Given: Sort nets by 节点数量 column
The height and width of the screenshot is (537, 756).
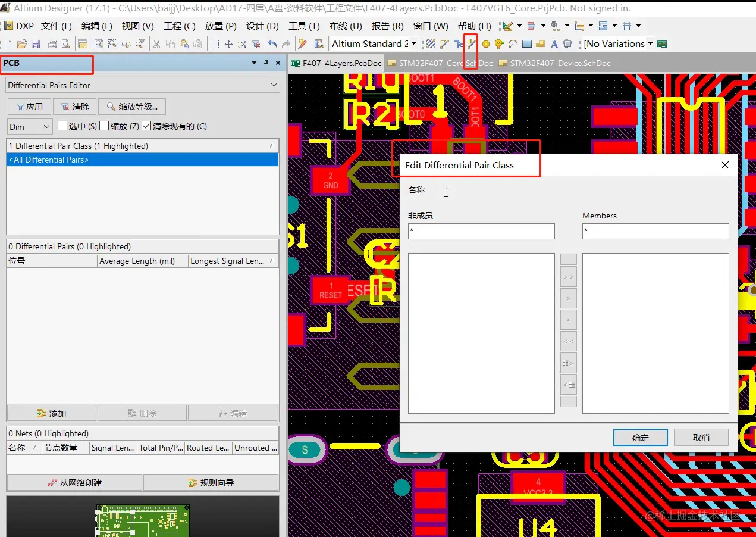Looking at the screenshot, I should click(65, 448).
